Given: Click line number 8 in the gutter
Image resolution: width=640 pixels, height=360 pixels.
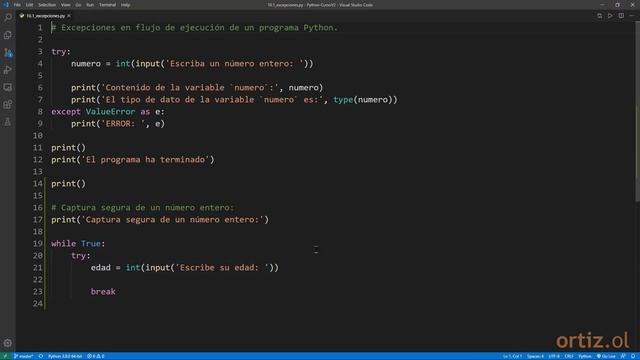Looking at the screenshot, I should [x=40, y=111].
